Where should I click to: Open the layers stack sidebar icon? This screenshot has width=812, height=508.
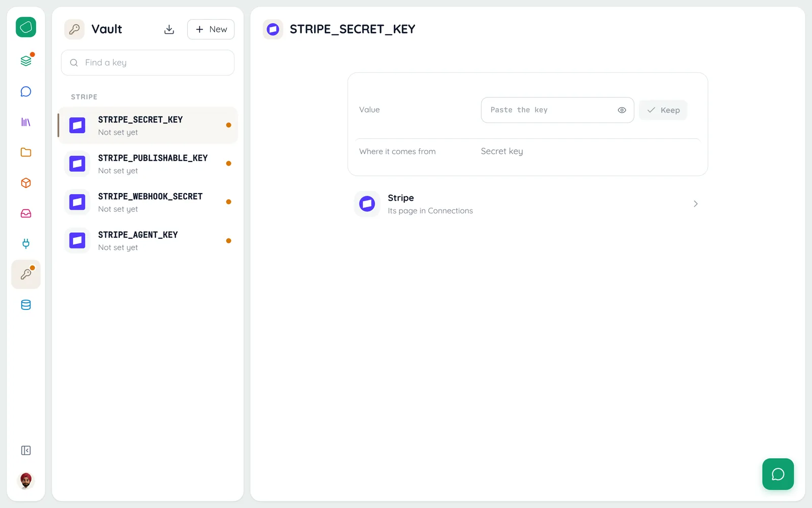pyautogui.click(x=26, y=61)
